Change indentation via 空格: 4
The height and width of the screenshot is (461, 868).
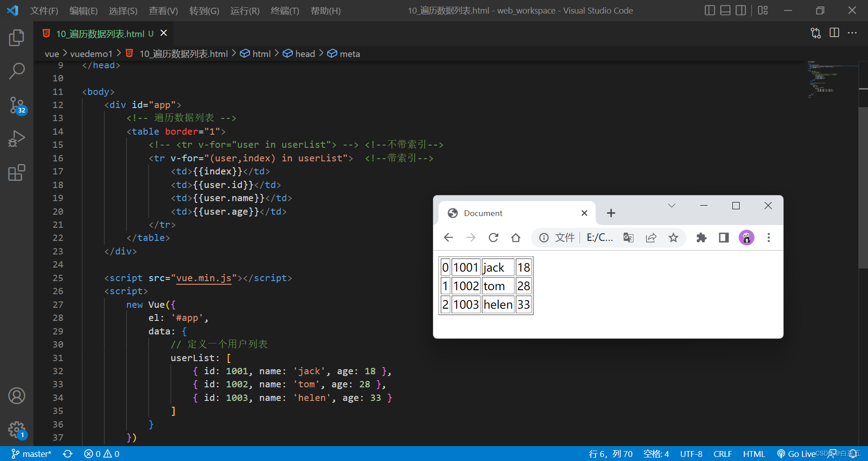(x=656, y=454)
